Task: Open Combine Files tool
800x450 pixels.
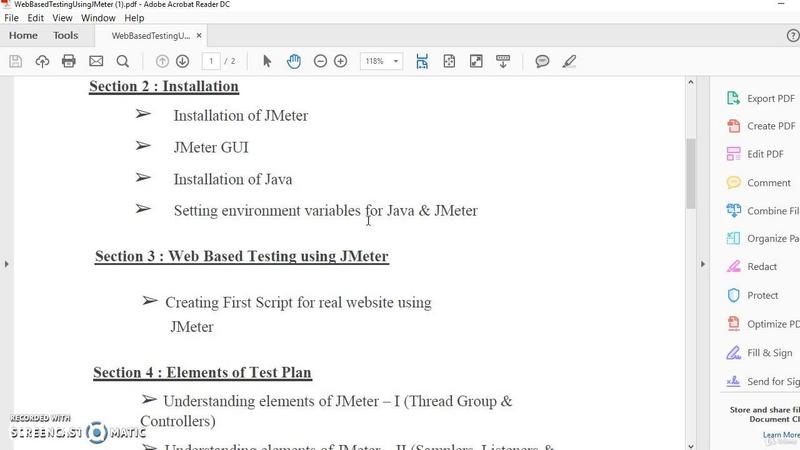Action: click(763, 211)
